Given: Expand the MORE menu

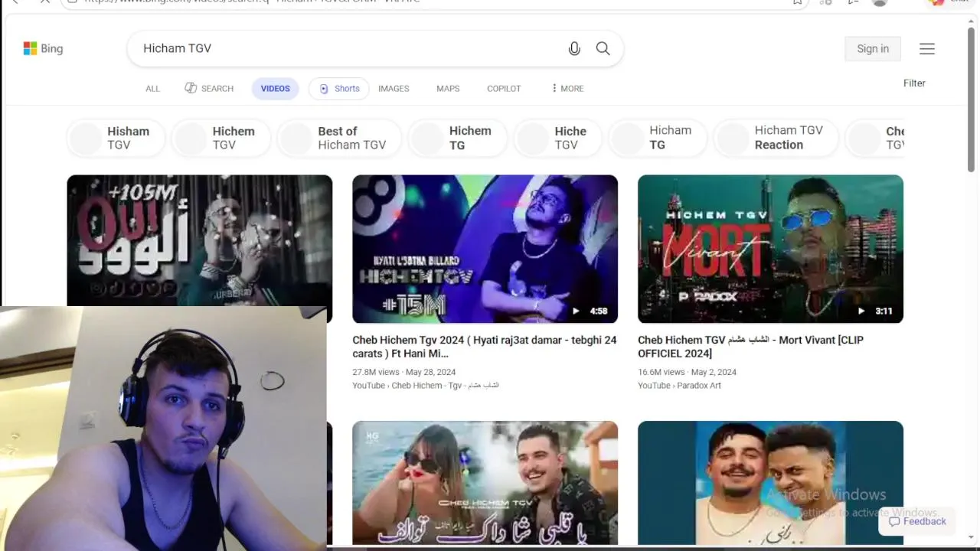Looking at the screenshot, I should coord(567,89).
